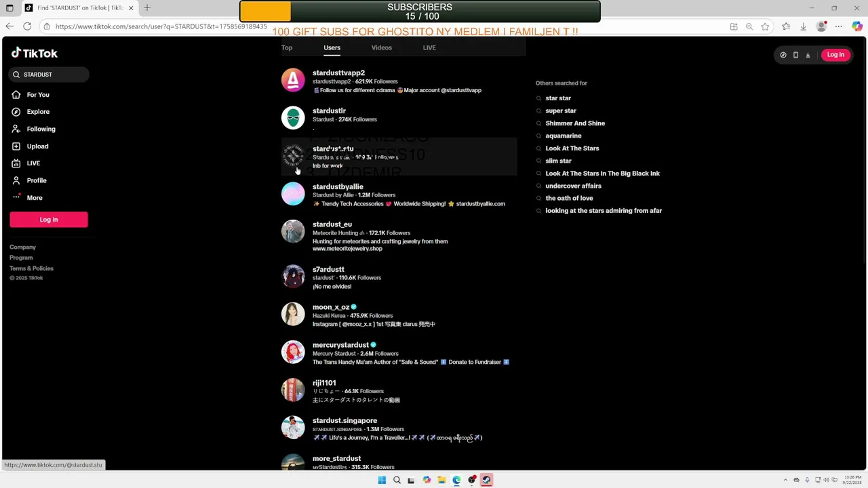Open stardust.singapore profile avatar
Screen dimensions: 868x488
click(293, 428)
